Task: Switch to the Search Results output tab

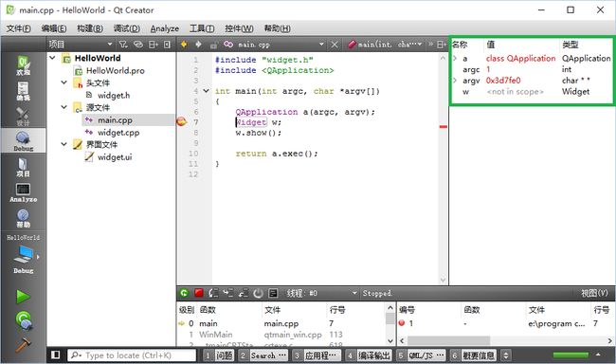Action: point(263,355)
